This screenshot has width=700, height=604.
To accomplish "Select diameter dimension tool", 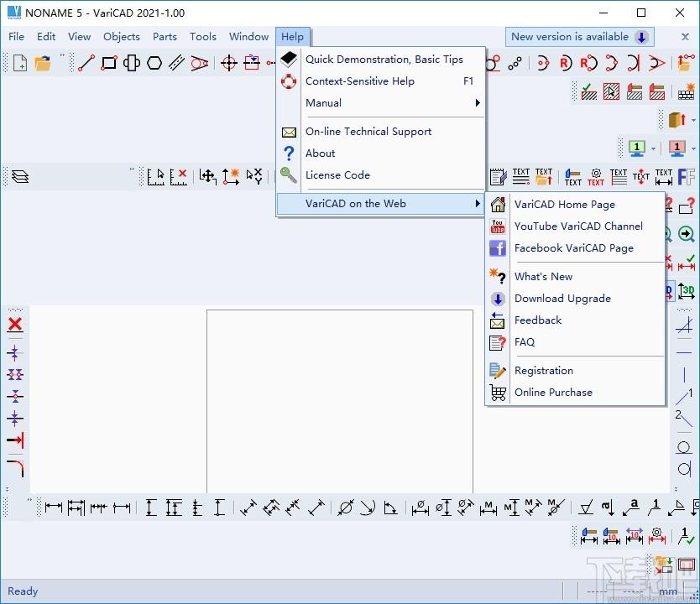I will [346, 508].
